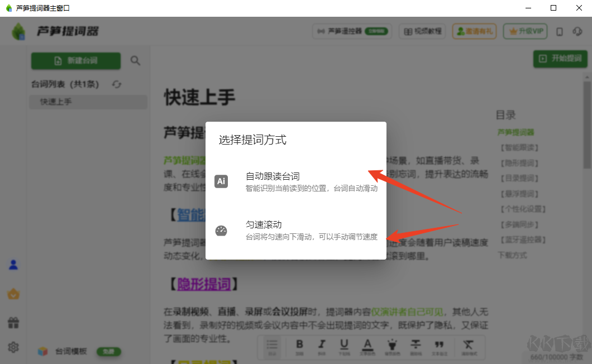Viewport: 592px width, 364px height.
Task: Click 台词列表 (共1条) header text
Action: pos(65,84)
